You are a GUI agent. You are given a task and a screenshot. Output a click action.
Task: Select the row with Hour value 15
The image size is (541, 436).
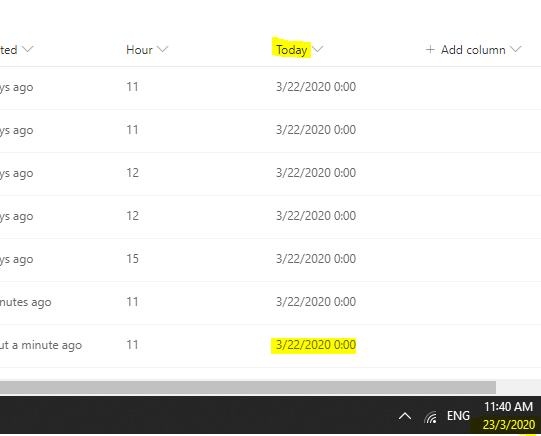pos(270,259)
